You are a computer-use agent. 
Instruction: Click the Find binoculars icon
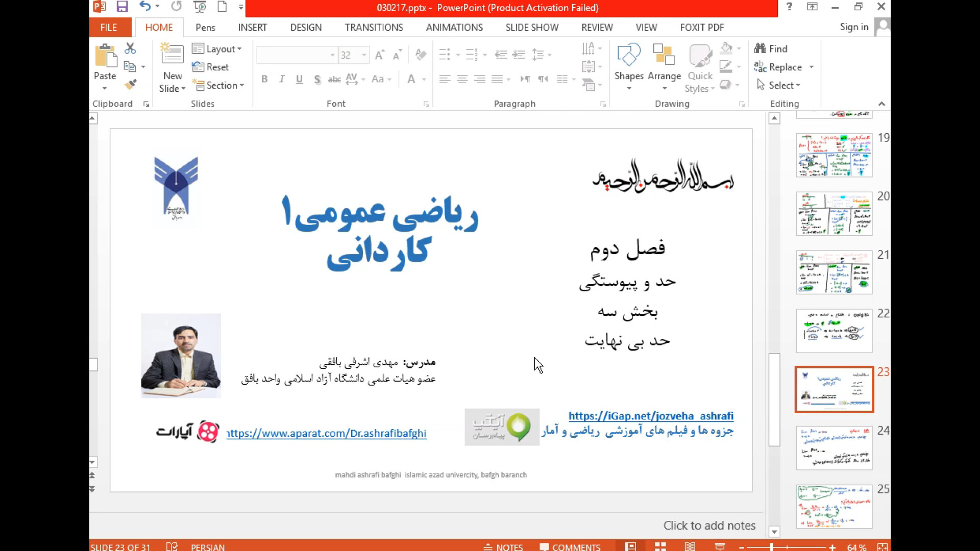coord(760,48)
